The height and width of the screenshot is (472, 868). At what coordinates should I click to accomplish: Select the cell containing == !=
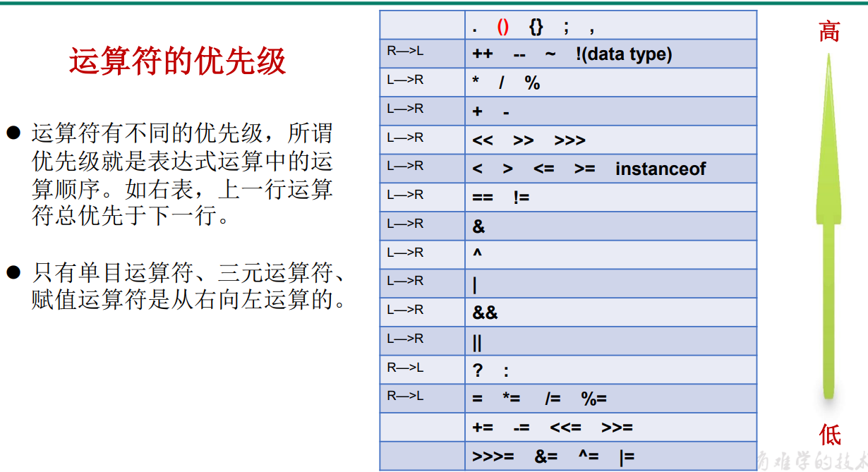611,198
